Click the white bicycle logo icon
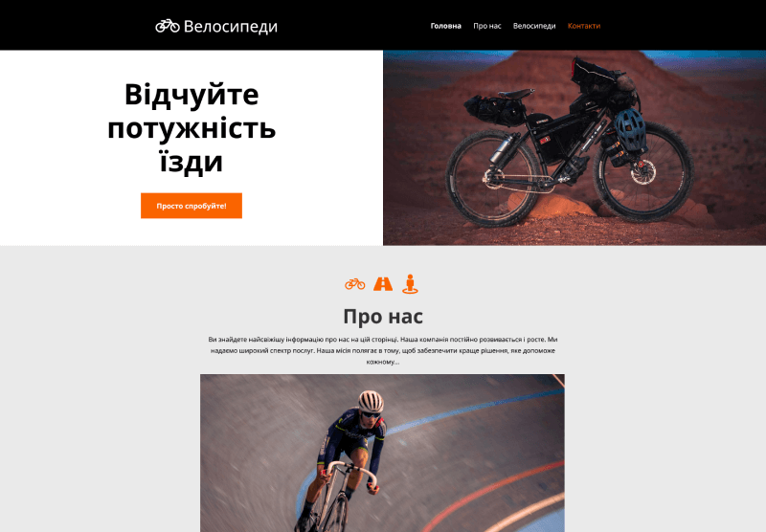This screenshot has height=532, width=766. pos(168,26)
